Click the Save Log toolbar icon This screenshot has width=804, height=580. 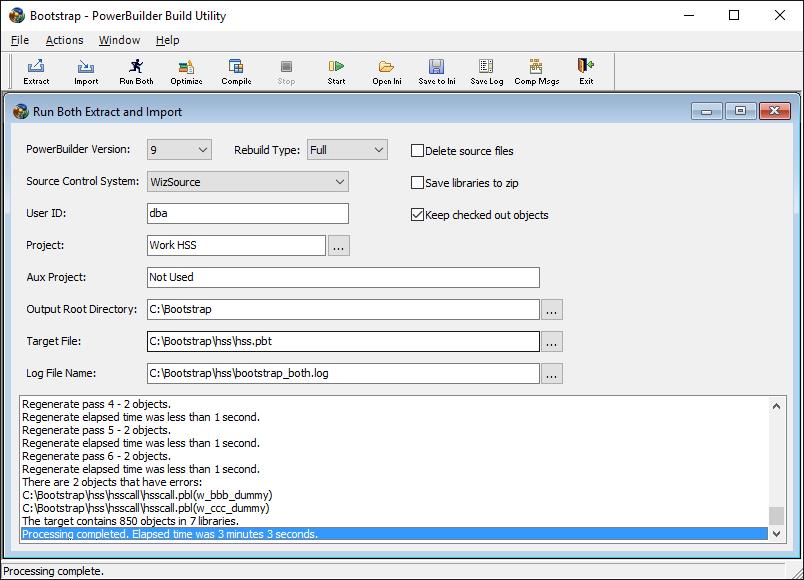tap(486, 72)
